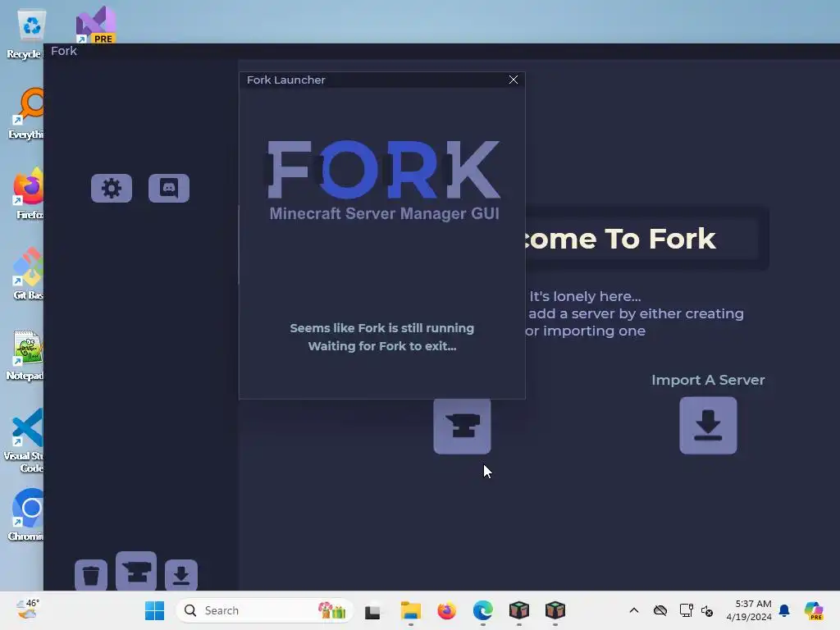The height and width of the screenshot is (630, 840).
Task: Click the 'Waiting for Fork to exit...' message
Action: (x=382, y=346)
